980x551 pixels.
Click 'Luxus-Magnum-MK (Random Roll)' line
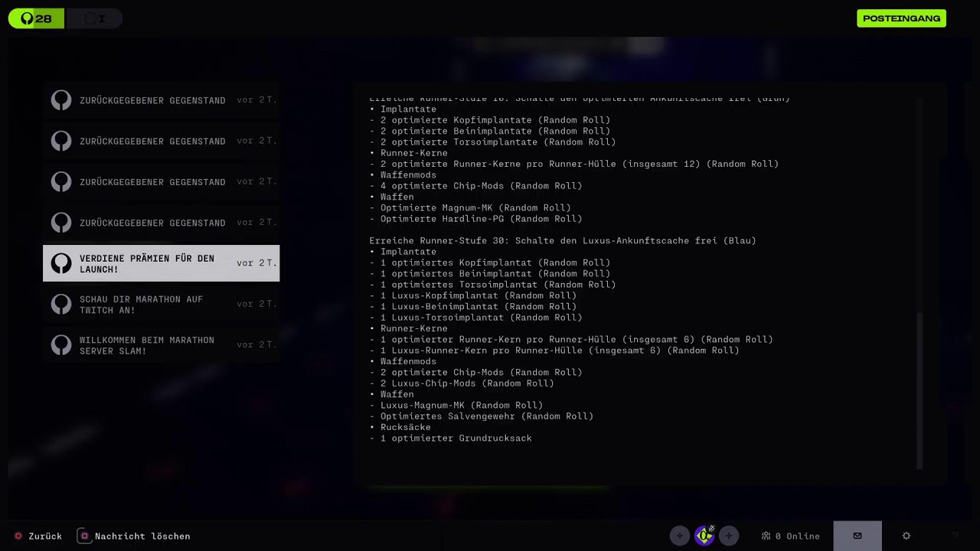(x=456, y=405)
